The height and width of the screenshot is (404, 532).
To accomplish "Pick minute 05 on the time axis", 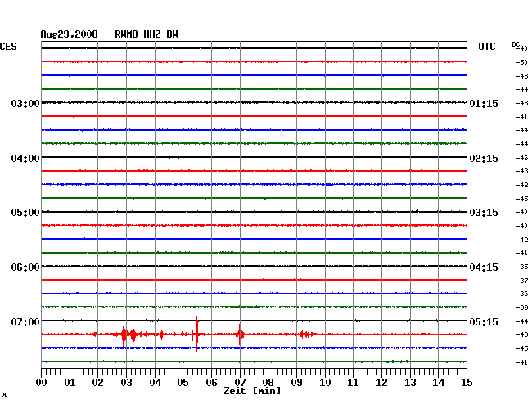I will [183, 383].
